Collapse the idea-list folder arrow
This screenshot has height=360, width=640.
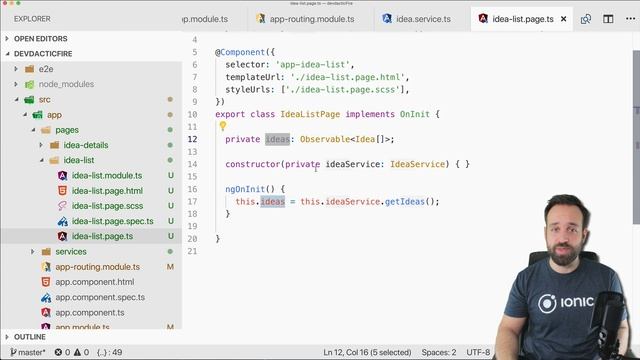coord(42,160)
